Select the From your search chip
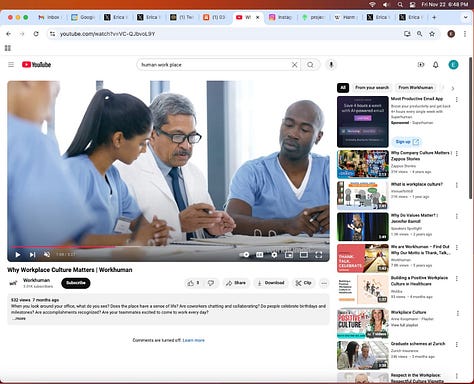474x384 pixels. [372, 88]
